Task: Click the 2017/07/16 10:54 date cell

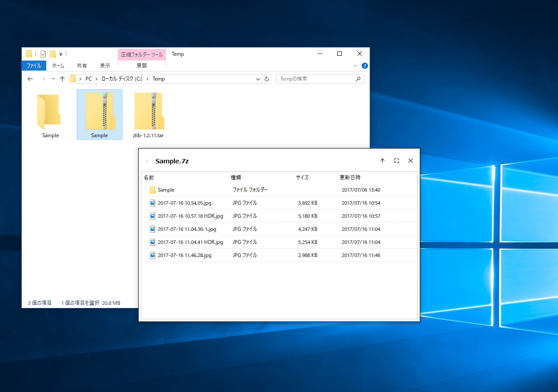Action: click(x=361, y=203)
